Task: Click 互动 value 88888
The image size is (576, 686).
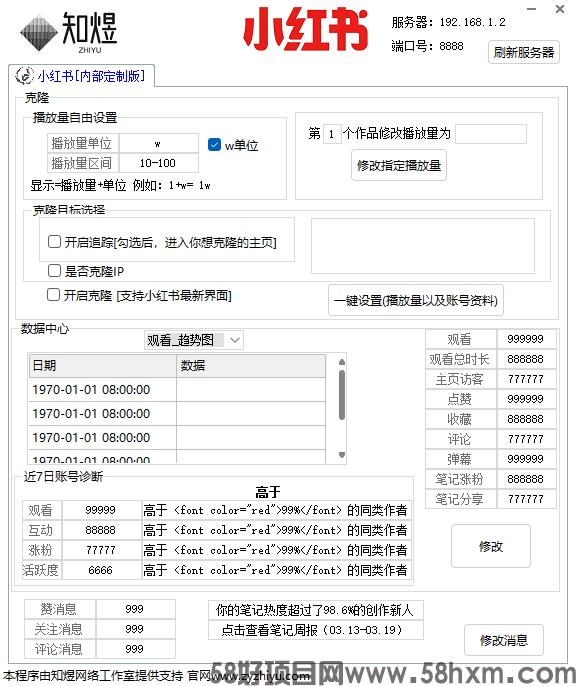Action: click(101, 530)
